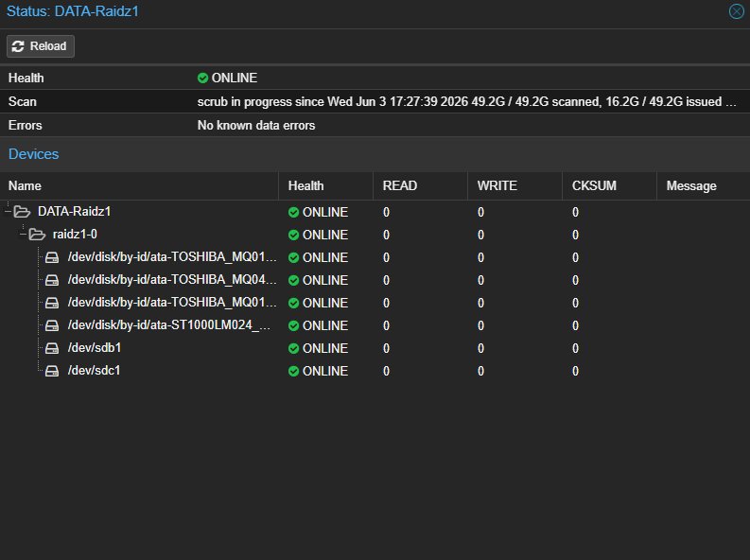Click the raidz1-0 folder icon
This screenshot has height=560, width=750.
coord(37,235)
